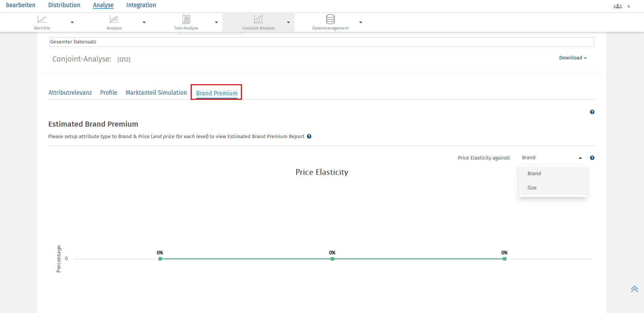The image size is (644, 313).
Task: Go to the Distribution menu
Action: 64,5
